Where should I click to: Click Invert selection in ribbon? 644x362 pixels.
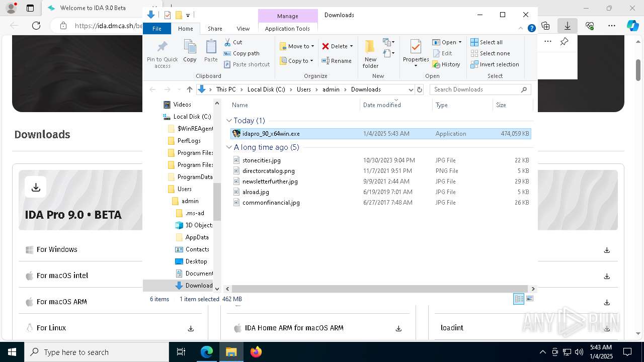pos(495,64)
